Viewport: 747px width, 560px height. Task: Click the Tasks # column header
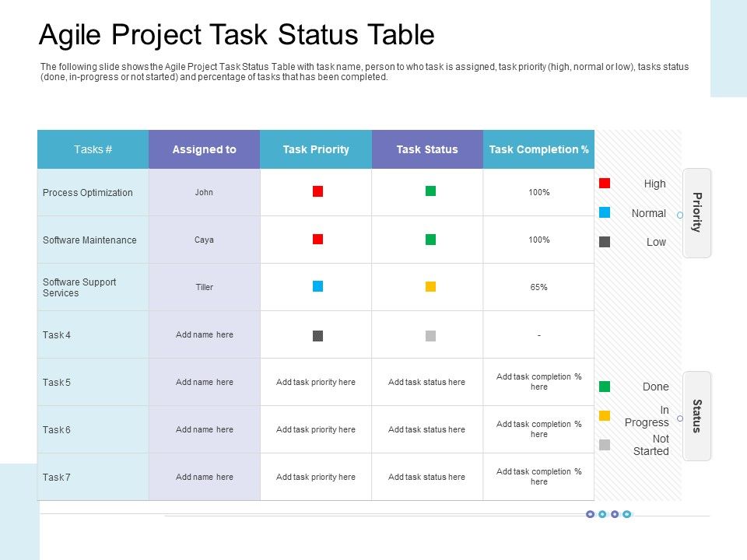pyautogui.click(x=93, y=149)
